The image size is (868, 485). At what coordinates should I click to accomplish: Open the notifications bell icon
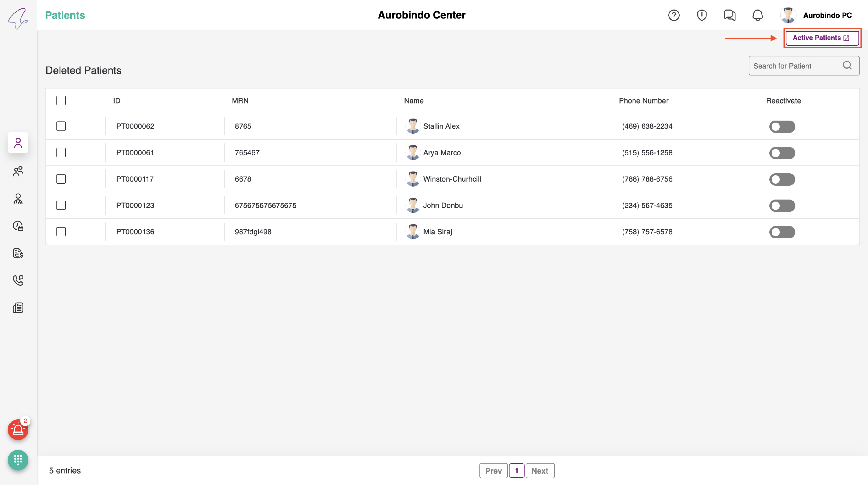[x=757, y=15]
